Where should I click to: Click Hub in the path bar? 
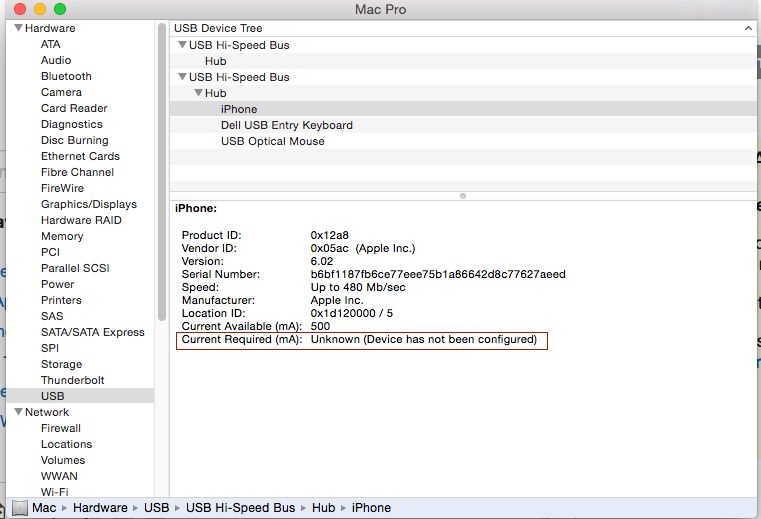pyautogui.click(x=323, y=508)
